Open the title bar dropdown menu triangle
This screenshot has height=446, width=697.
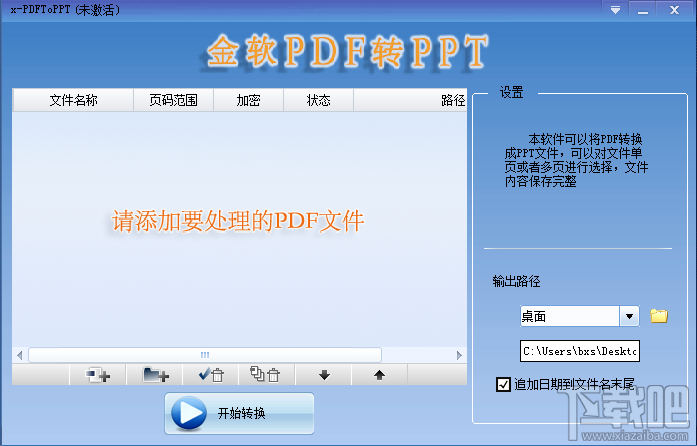(615, 10)
